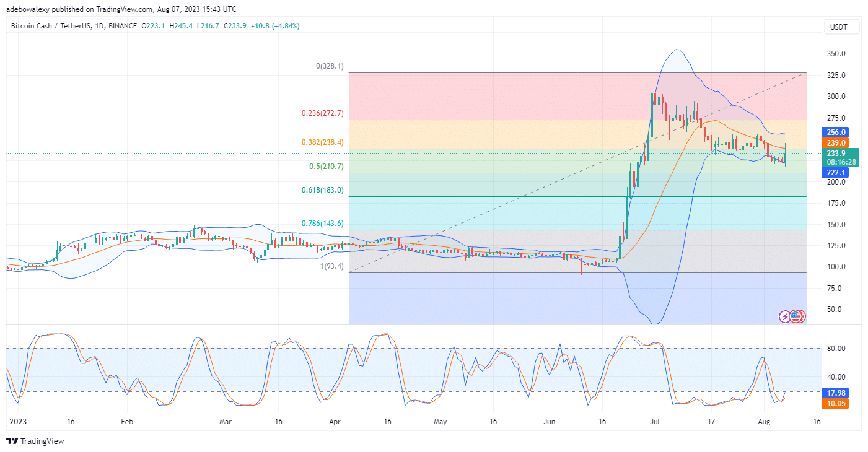Click the 350.0 price axis label
The width and height of the screenshot is (868, 452).
[837, 54]
